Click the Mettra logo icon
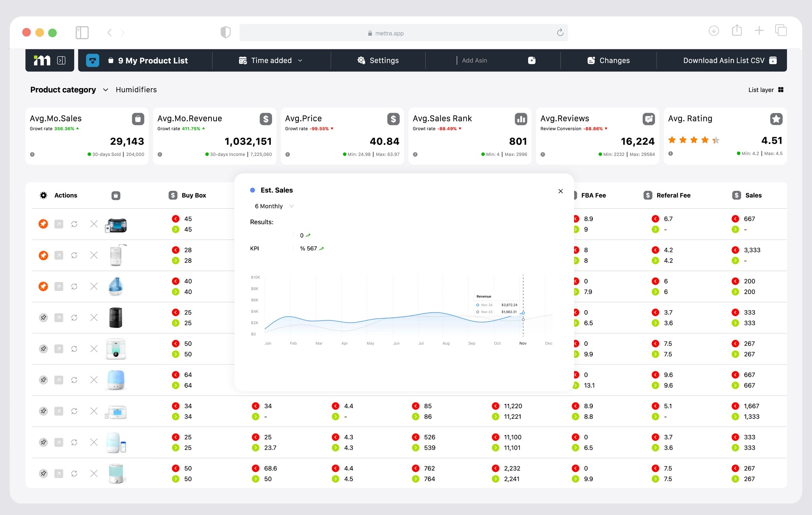Screen dimensions: 812x515 (x=42, y=60)
